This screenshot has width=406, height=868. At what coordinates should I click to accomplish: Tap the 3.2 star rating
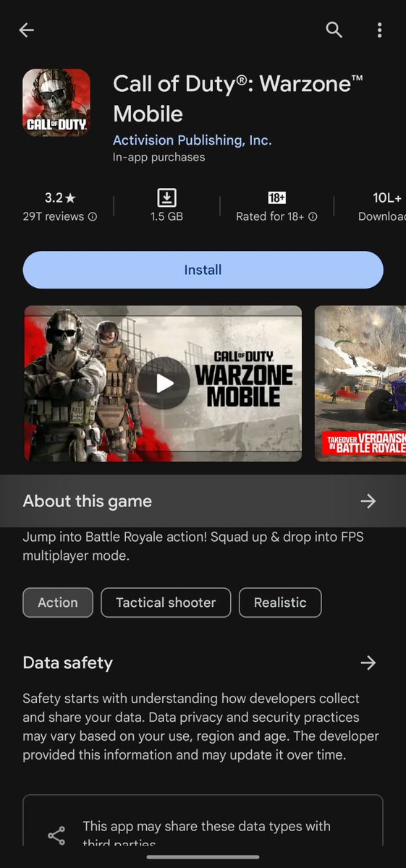[x=59, y=197]
